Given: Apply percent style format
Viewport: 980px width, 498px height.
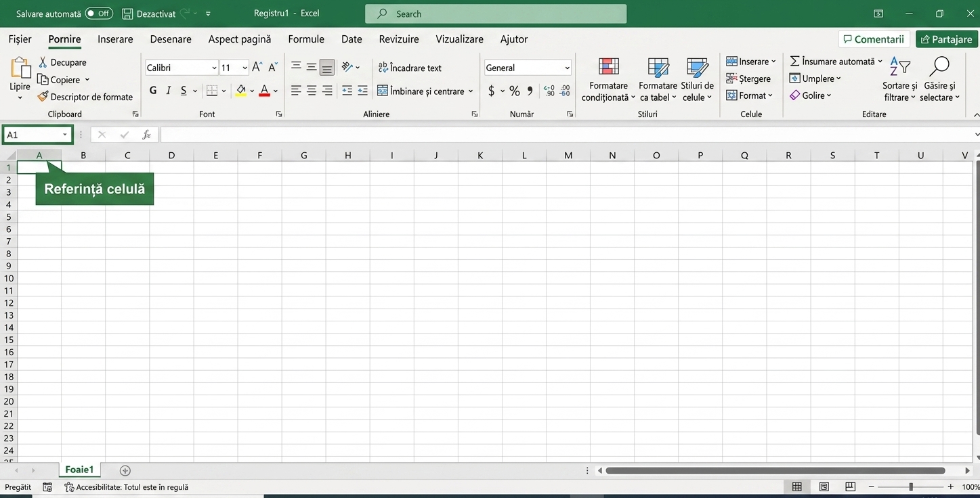Looking at the screenshot, I should pyautogui.click(x=515, y=91).
